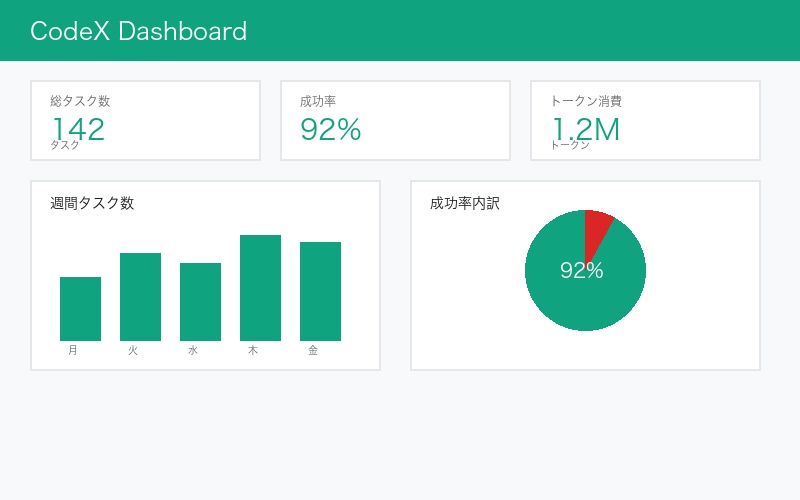Select the Friday (金) bar in chart
Viewport: 800px width, 500px height.
[x=320, y=291]
